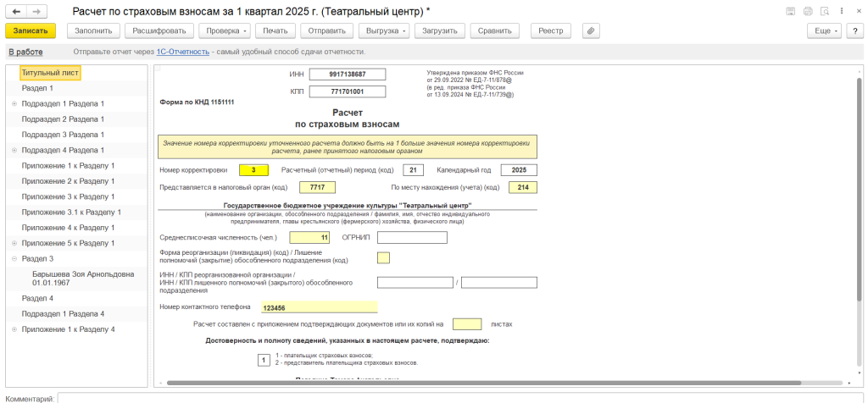Image resolution: width=868 pixels, height=403 pixels.
Task: Click the back navigation arrow
Action: tap(17, 11)
